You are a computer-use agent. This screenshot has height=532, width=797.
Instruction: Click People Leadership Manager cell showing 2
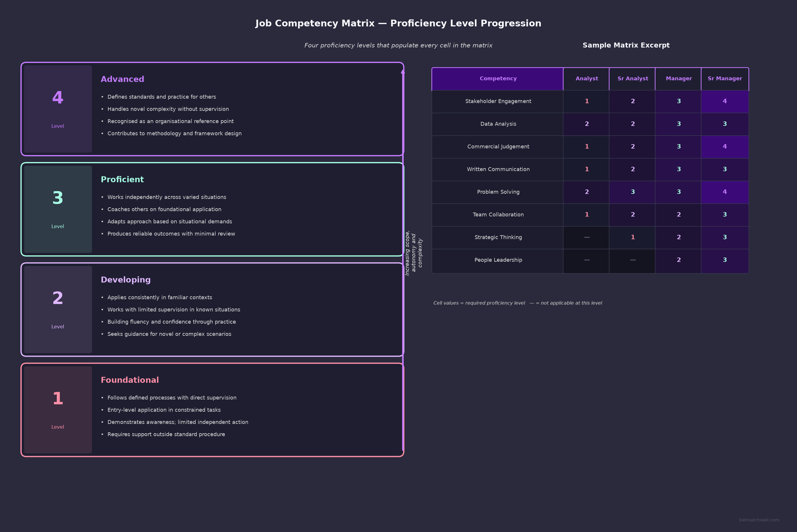pos(678,261)
